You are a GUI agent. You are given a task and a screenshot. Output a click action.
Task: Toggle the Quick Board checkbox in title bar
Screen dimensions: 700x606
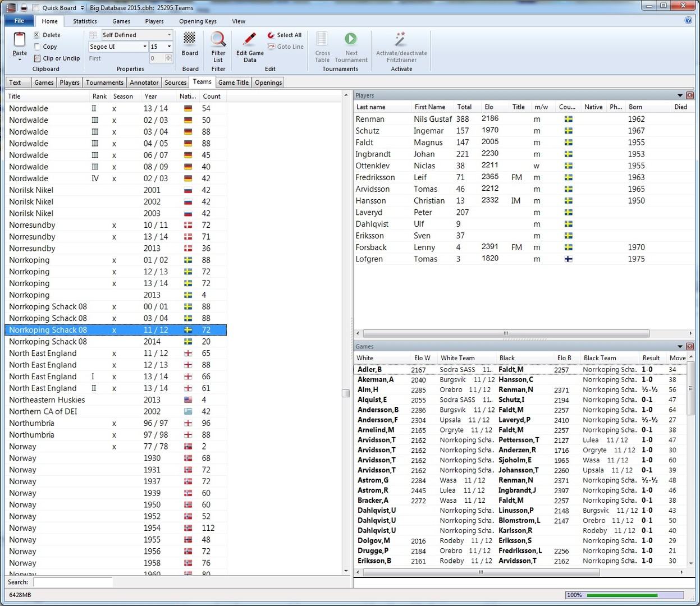pyautogui.click(x=36, y=8)
